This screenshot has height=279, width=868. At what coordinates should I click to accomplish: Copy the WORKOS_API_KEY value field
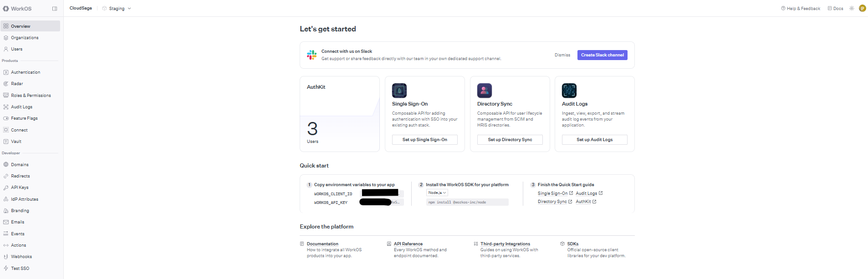[382, 202]
